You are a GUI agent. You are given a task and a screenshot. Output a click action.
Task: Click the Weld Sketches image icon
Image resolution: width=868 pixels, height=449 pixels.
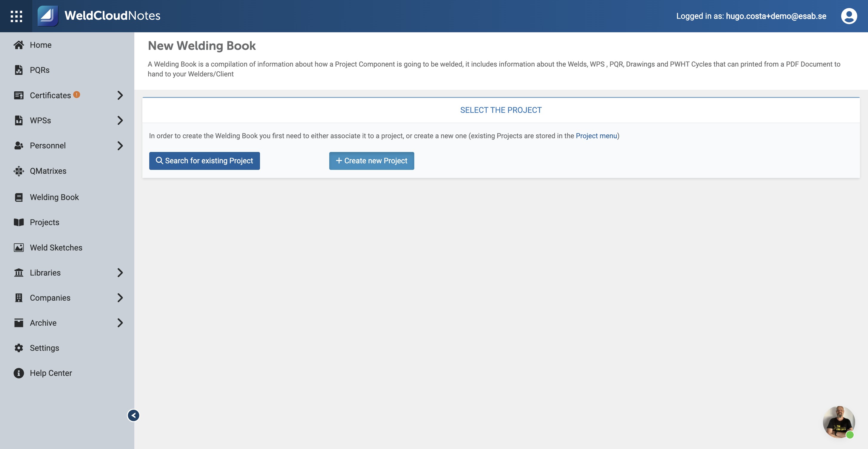[x=19, y=247]
